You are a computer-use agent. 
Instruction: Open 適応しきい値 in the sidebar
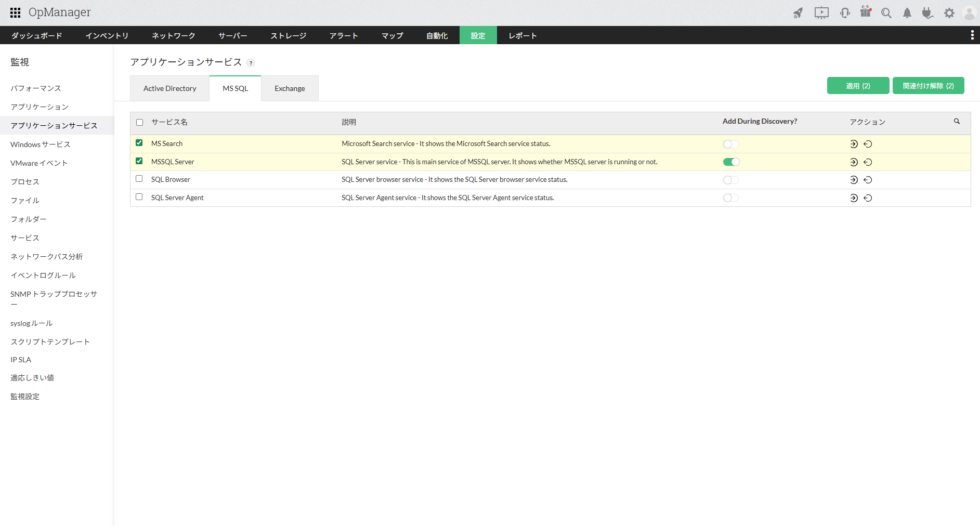(x=32, y=378)
